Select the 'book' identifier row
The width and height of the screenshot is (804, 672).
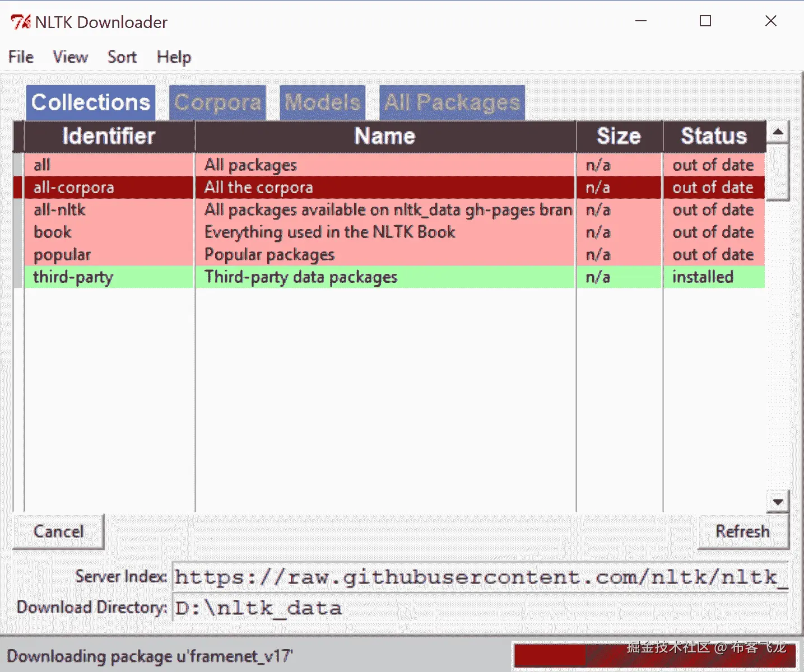pyautogui.click(x=109, y=232)
